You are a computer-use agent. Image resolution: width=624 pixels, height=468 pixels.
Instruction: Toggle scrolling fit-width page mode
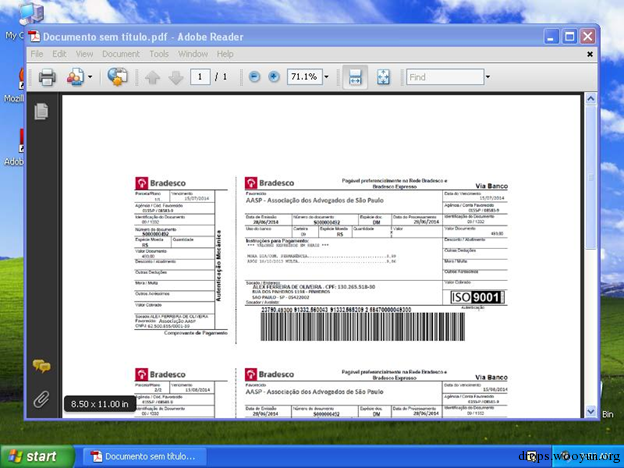pos(355,77)
